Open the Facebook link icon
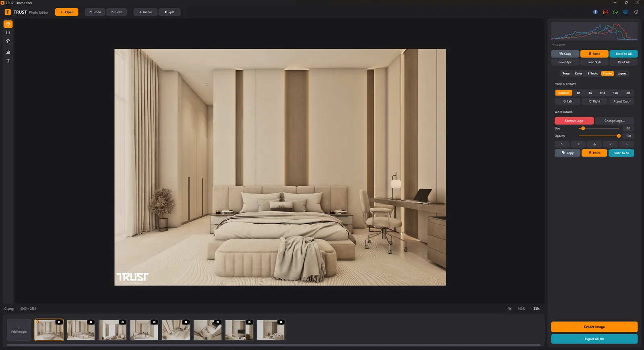Screen dimensions: 644x350 tap(595, 12)
